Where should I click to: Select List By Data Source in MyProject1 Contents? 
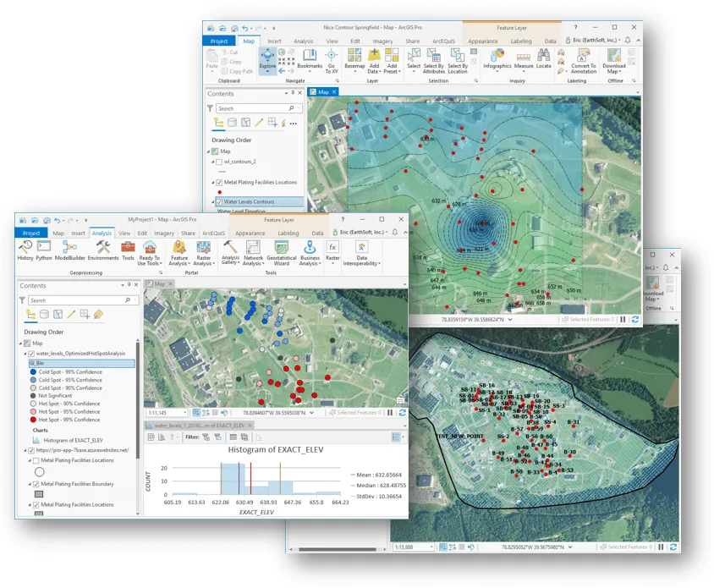click(44, 314)
